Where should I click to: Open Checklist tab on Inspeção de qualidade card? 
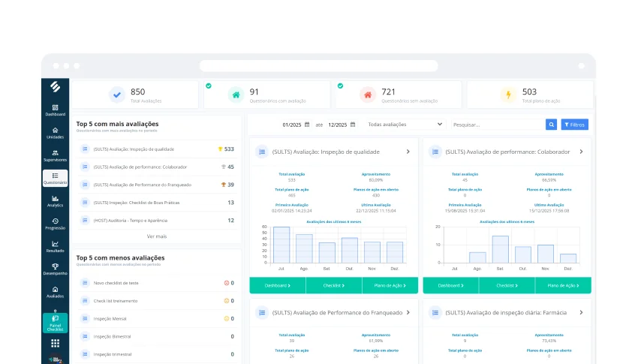pyautogui.click(x=333, y=285)
